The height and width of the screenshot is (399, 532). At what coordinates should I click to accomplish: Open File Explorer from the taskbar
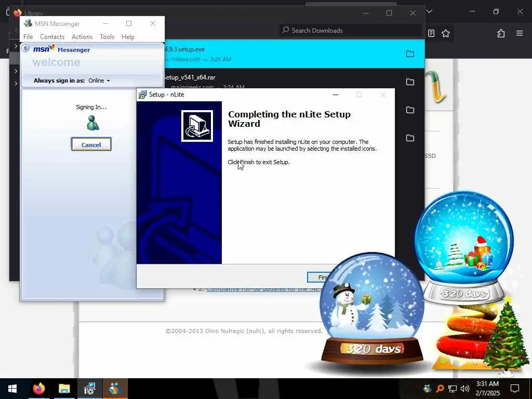tap(64, 389)
